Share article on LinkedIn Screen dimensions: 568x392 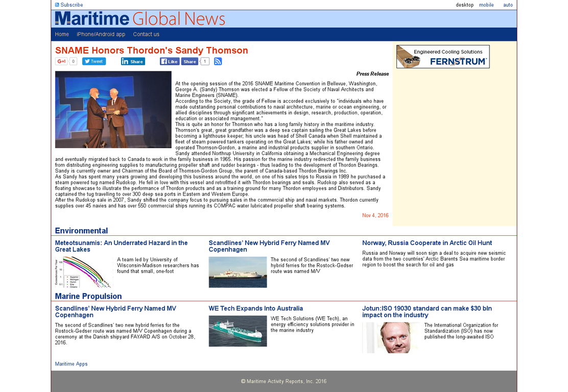[x=133, y=61]
